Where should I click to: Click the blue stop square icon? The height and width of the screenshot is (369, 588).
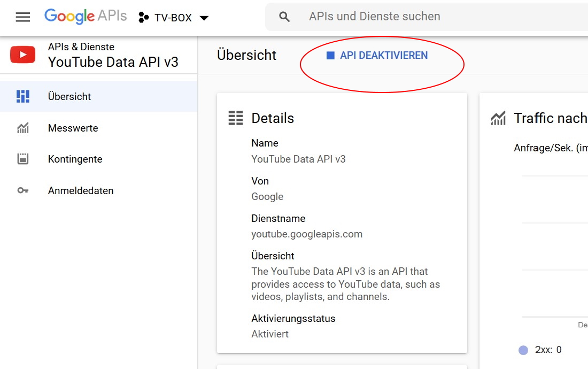(x=330, y=56)
